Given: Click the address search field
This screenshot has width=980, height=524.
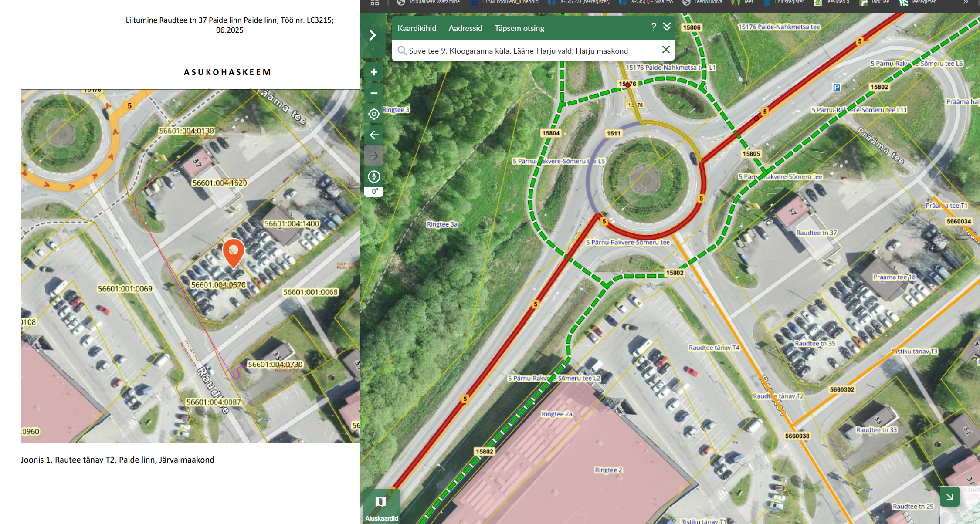Looking at the screenshot, I should 533,51.
